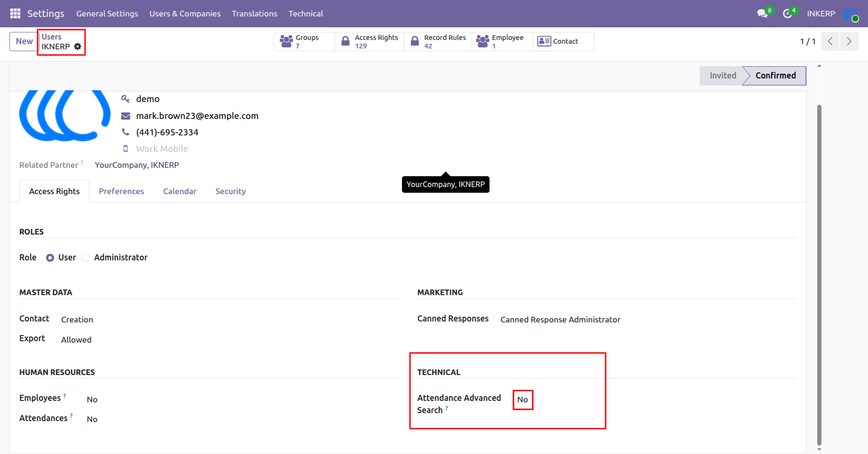Viewport: 868px width, 454px height.
Task: Open Translations menu
Action: click(254, 14)
